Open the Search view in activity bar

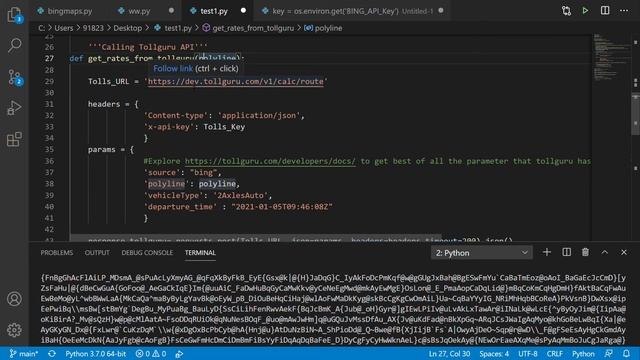[x=14, y=45]
